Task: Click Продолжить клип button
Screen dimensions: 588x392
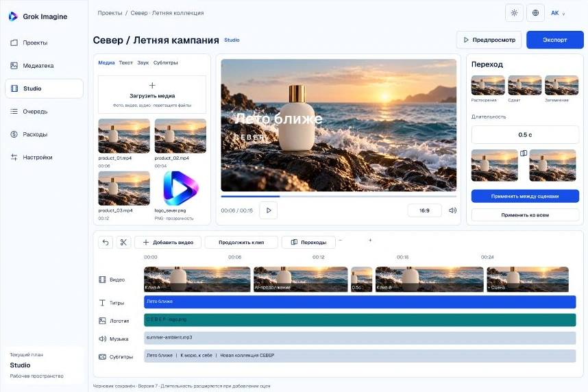Action: tap(241, 243)
